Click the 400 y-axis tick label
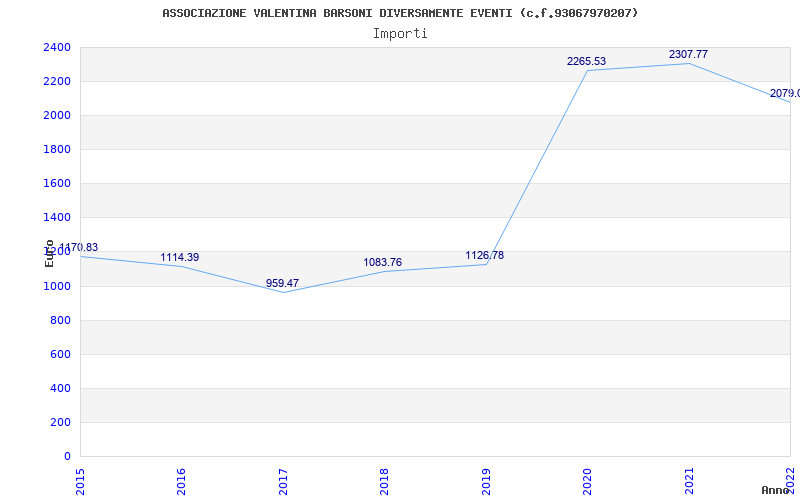This screenshot has height=500, width=800. pos(60,389)
